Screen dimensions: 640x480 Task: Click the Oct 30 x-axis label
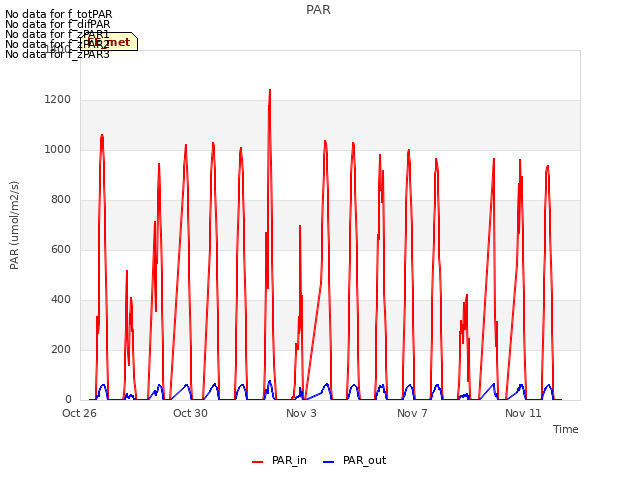pyautogui.click(x=190, y=413)
